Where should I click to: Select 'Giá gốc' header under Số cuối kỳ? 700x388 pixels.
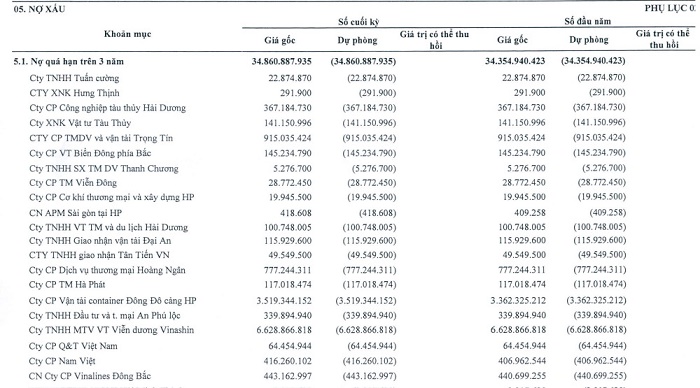(280, 40)
